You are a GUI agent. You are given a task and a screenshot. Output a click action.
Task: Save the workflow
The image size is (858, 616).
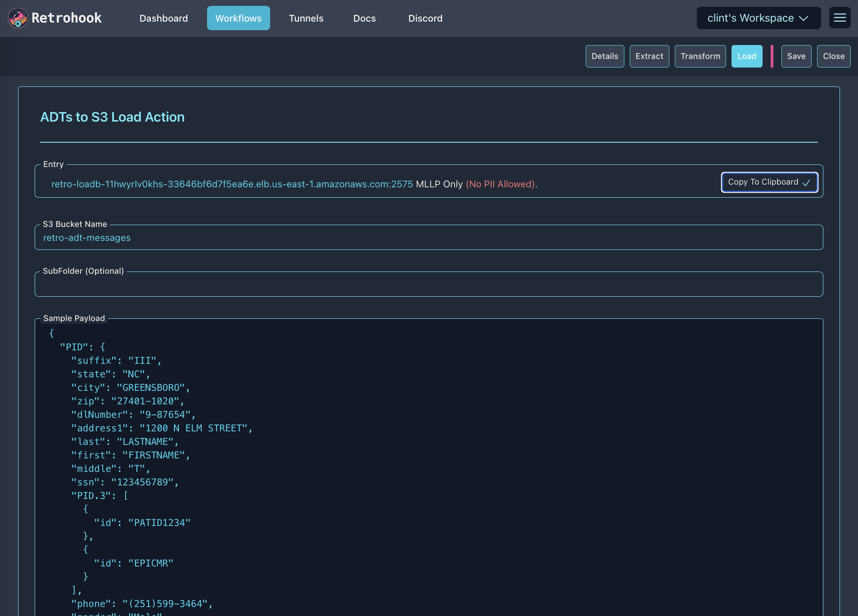click(796, 56)
